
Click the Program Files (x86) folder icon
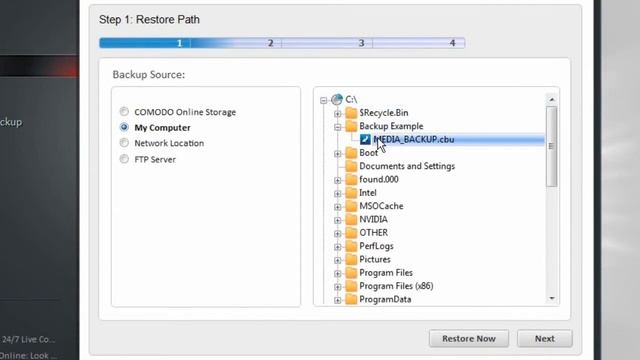click(x=351, y=286)
